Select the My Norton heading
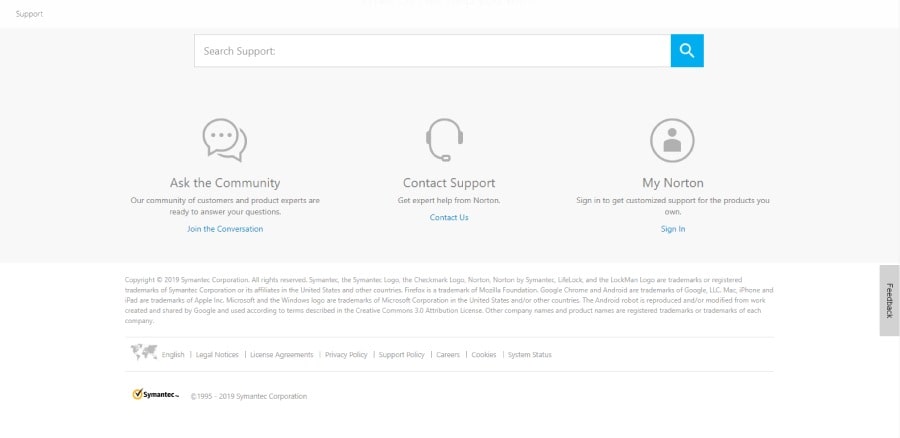The width and height of the screenshot is (900, 438). (673, 183)
